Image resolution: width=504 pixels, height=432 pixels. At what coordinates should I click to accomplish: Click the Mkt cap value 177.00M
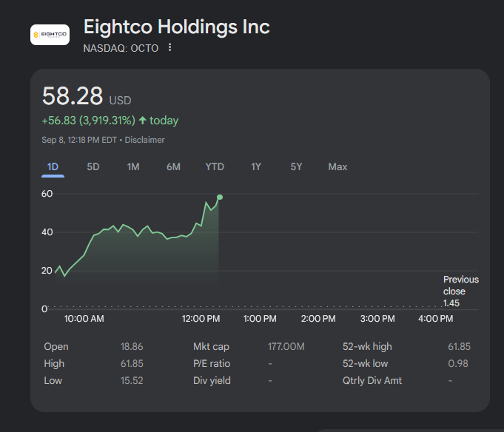(x=286, y=347)
